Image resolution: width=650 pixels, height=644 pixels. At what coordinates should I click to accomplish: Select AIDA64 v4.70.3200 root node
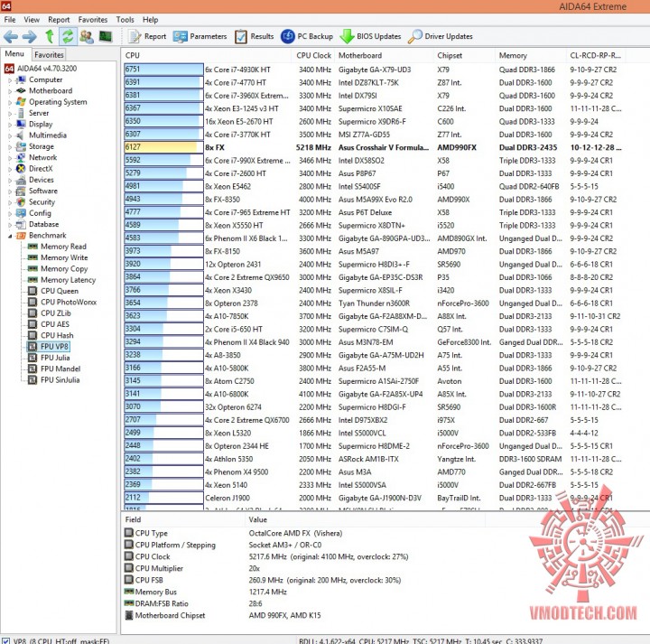click(x=41, y=69)
